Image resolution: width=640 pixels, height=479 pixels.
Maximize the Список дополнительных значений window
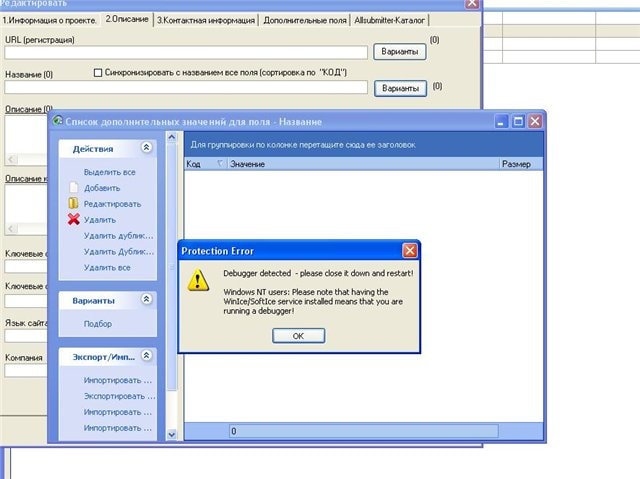518,121
